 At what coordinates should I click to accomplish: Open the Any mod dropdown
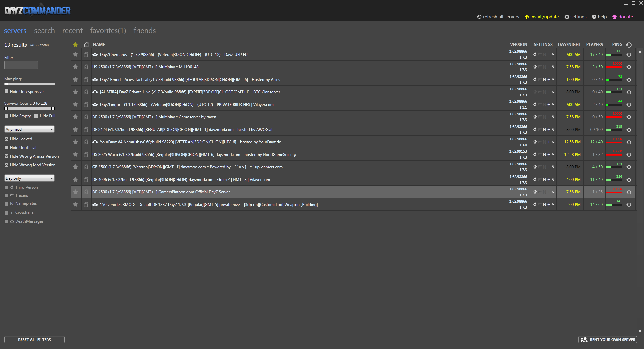coord(30,129)
